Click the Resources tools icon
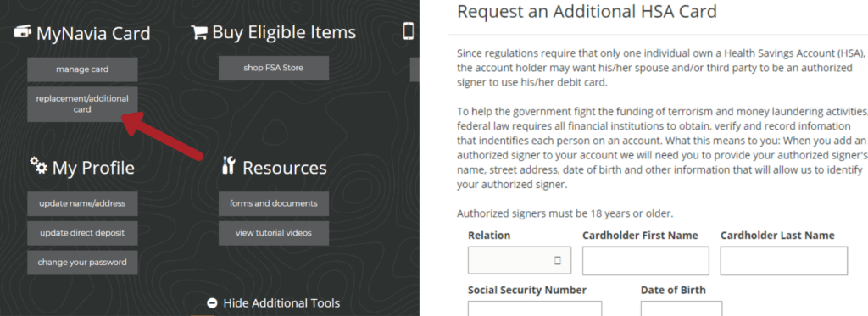This screenshot has width=868, height=316. click(x=228, y=165)
